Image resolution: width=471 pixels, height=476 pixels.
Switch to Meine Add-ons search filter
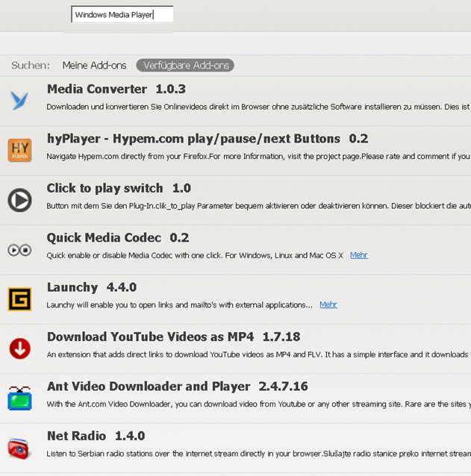click(x=95, y=65)
